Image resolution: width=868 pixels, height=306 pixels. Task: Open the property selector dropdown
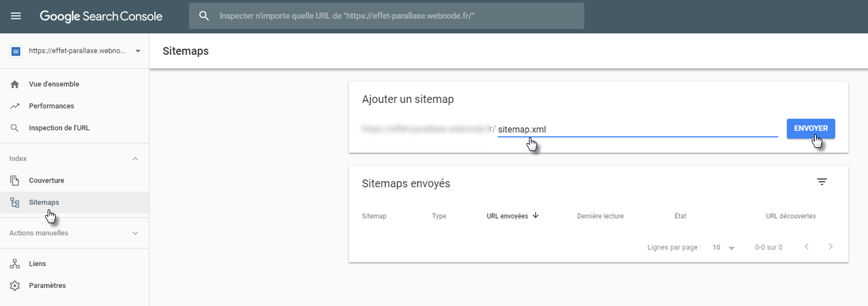[137, 51]
